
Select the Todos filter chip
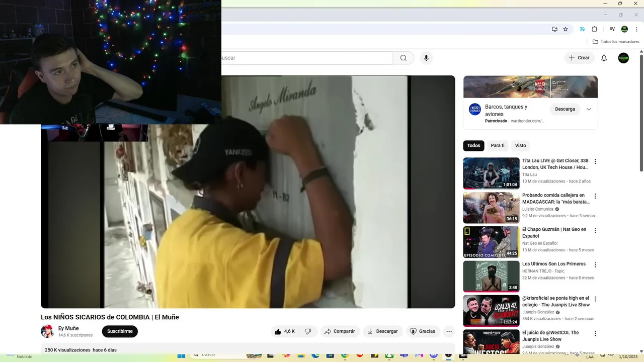(473, 146)
